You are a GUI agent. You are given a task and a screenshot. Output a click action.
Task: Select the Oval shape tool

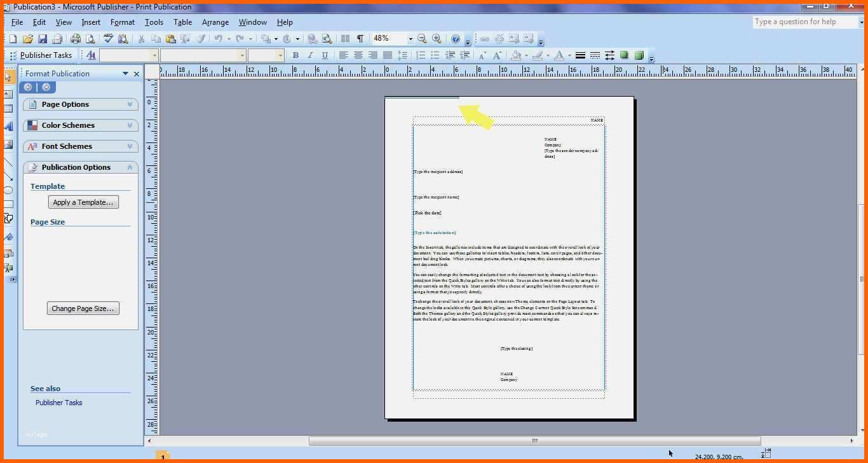pos(8,190)
